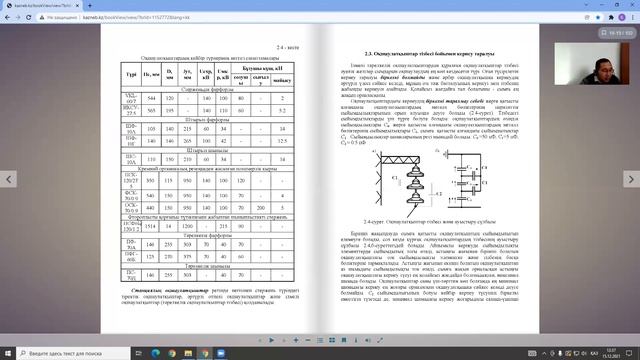Viewport: 640px width, 360px height.
Task: Open the Chrome three-dot menu
Action: (633, 18)
